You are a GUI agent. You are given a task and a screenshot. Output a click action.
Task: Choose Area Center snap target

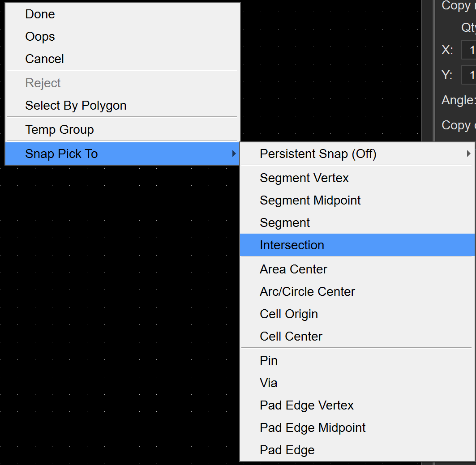[x=293, y=269]
